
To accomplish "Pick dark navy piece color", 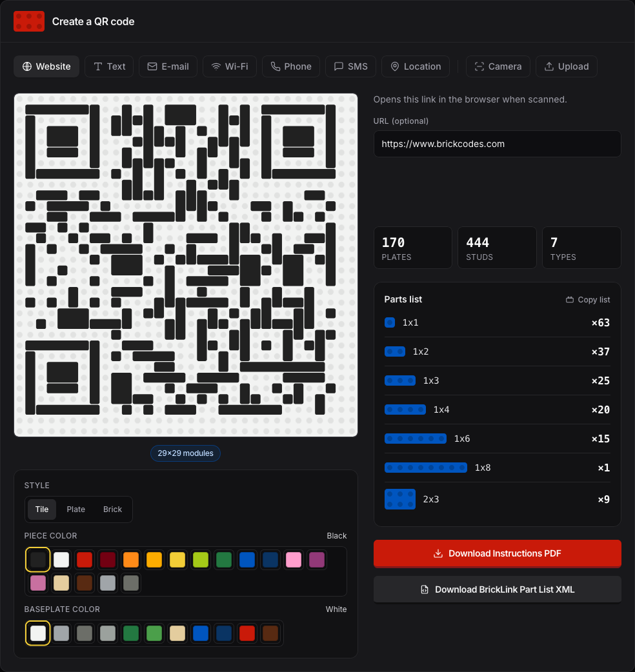I will tap(270, 560).
